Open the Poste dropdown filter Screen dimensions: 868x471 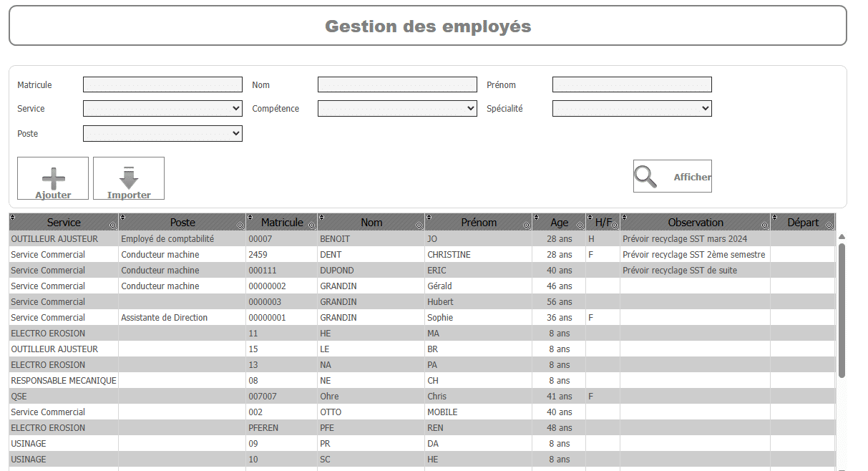tap(162, 134)
